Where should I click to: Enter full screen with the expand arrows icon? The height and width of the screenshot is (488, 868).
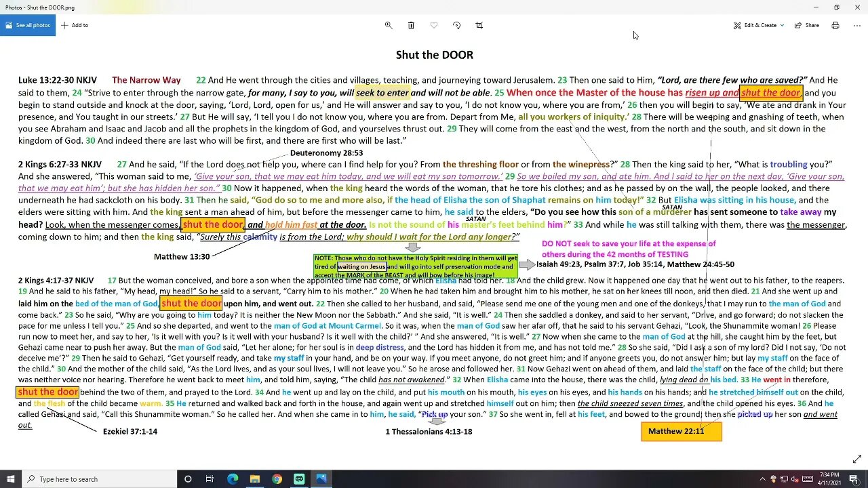click(857, 459)
